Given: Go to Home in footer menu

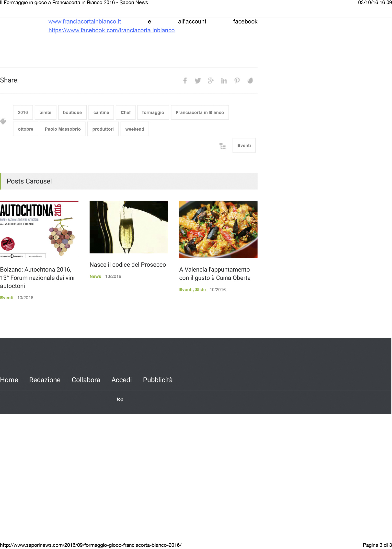Looking at the screenshot, I should click(x=9, y=380).
